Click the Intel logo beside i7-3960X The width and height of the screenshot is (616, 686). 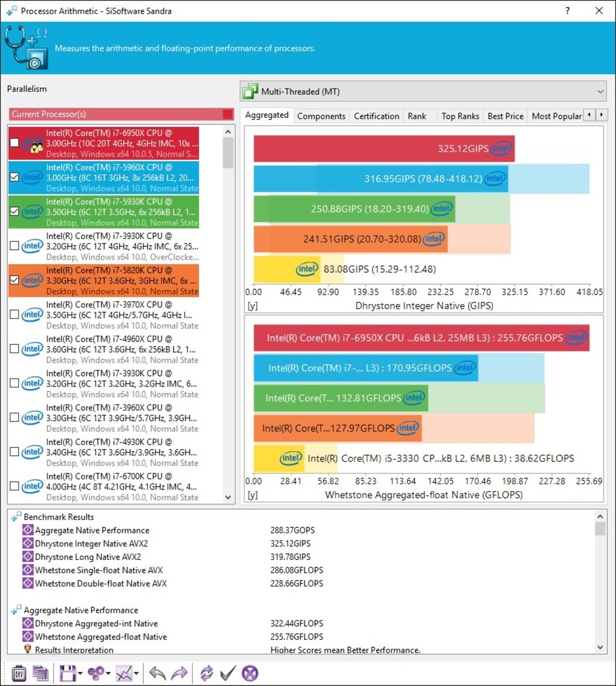32,417
